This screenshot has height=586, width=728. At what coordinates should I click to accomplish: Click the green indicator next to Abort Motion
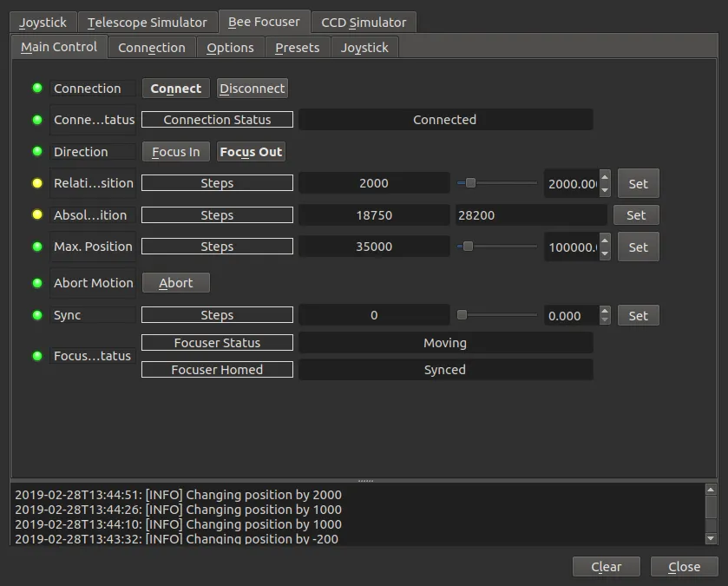click(37, 283)
